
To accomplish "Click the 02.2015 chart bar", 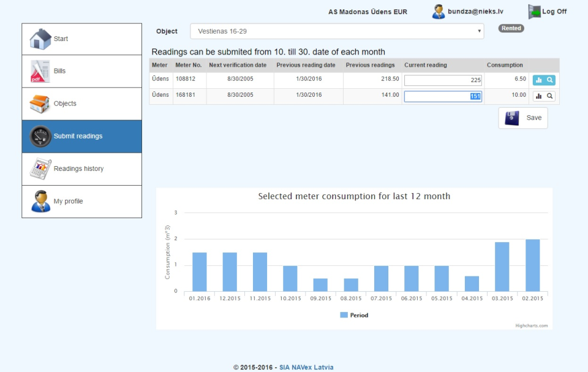I will click(x=532, y=265).
